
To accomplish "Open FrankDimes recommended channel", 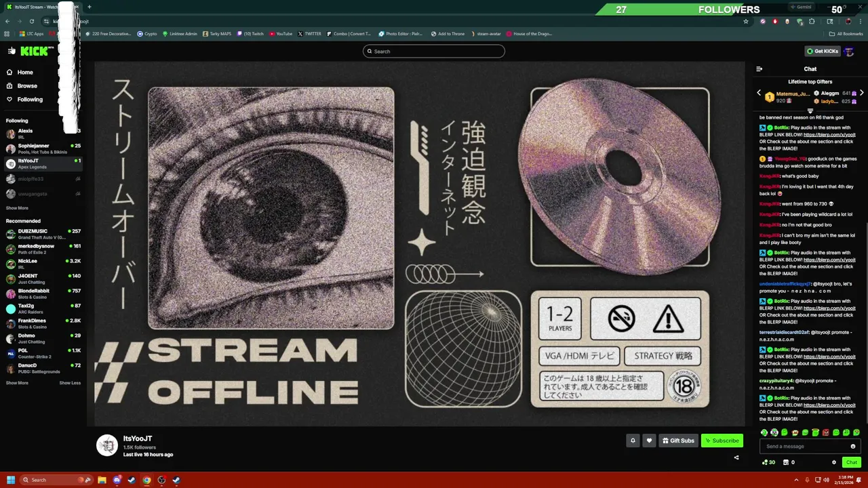I will [43, 323].
